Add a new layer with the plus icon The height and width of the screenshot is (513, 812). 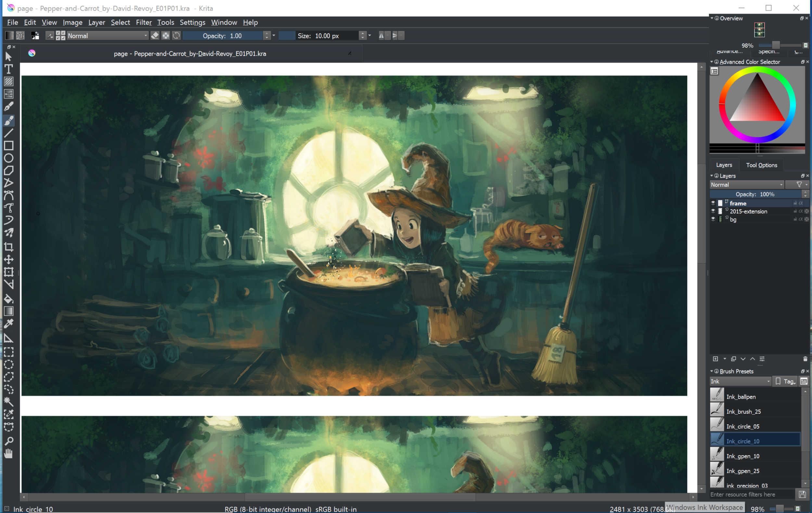coord(716,359)
